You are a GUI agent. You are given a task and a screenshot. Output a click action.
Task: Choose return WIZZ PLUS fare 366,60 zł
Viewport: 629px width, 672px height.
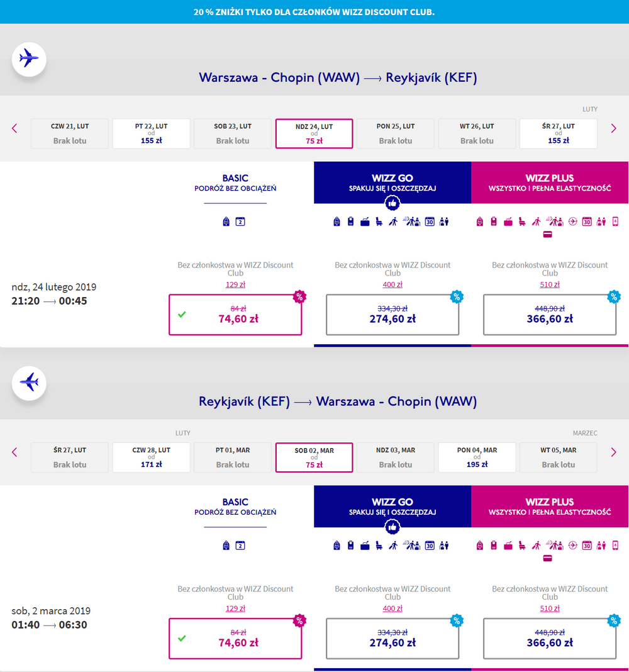tap(550, 639)
